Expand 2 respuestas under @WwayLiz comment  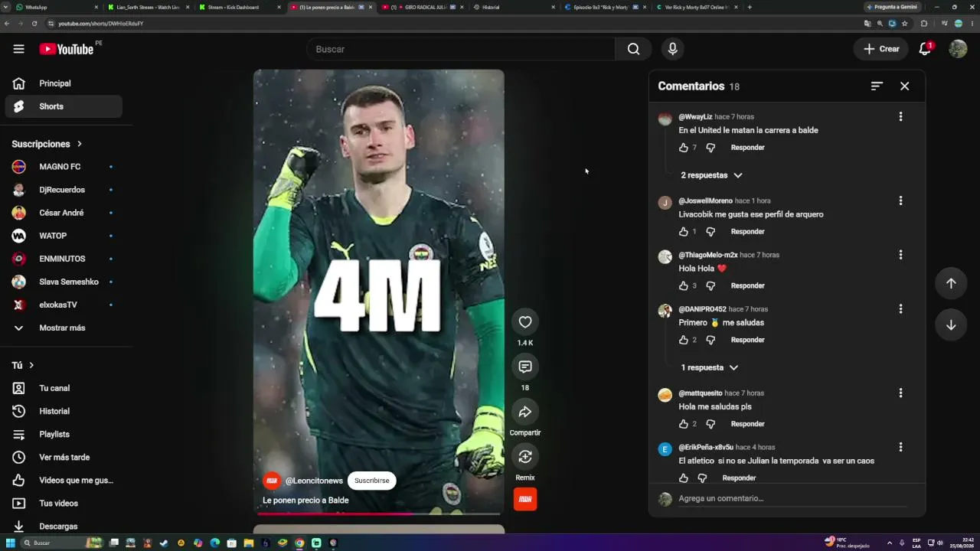coord(712,175)
